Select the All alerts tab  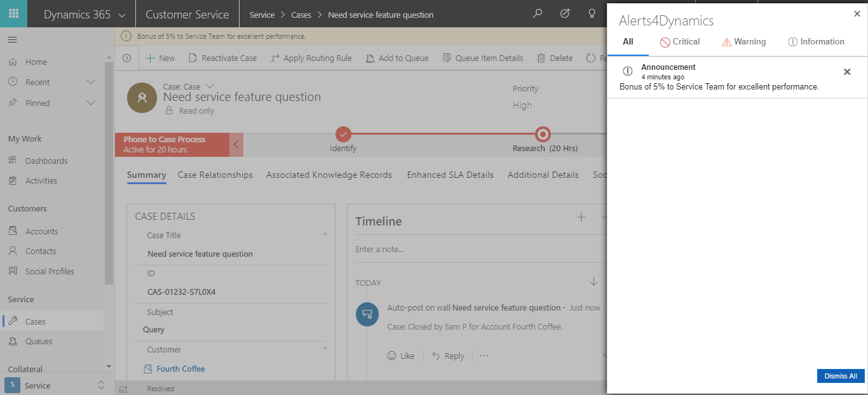point(628,41)
